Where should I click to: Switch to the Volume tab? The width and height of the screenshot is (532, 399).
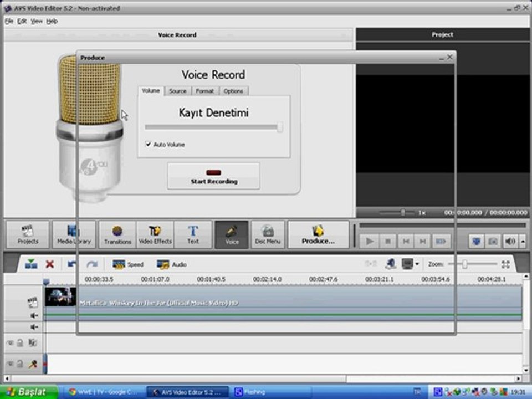(x=151, y=90)
